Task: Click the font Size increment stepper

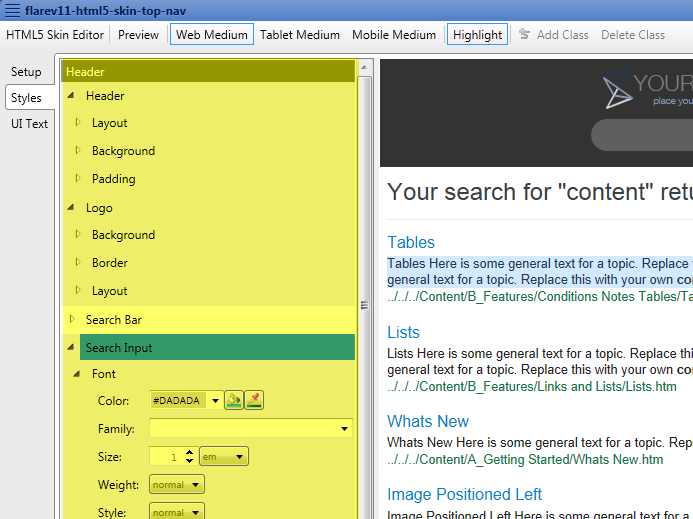Action: (188, 453)
